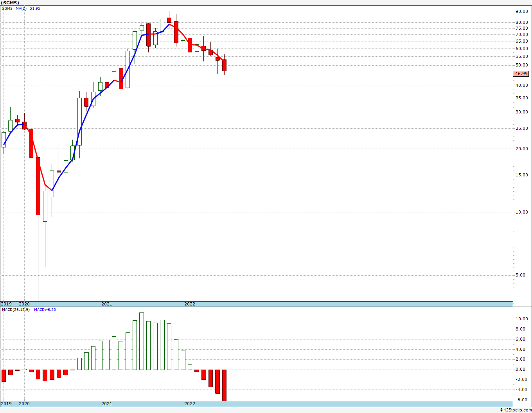
Task: Click the MA(3) indicator label
Action: [x=22, y=8]
